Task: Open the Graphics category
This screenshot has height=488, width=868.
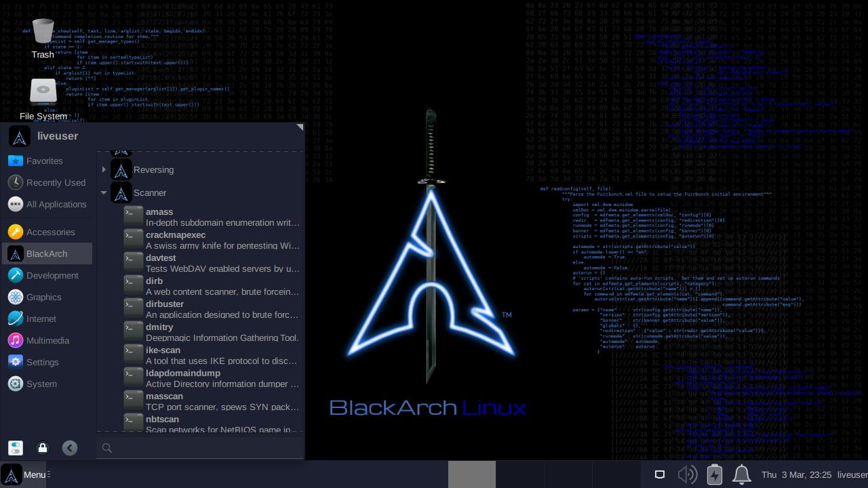Action: click(x=47, y=297)
